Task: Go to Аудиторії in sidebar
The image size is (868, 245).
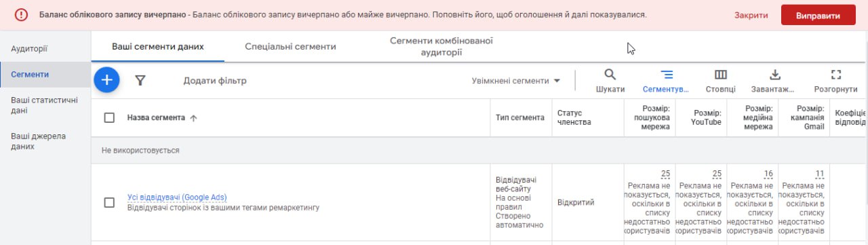Action: click(29, 49)
